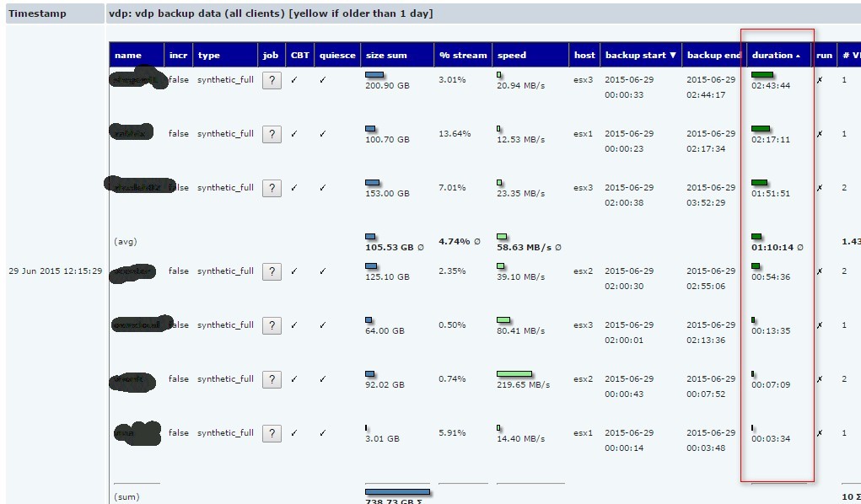Image resolution: width=861 pixels, height=504 pixels.
Task: Click run cross mark in 00:54:36 row
Action: [820, 271]
